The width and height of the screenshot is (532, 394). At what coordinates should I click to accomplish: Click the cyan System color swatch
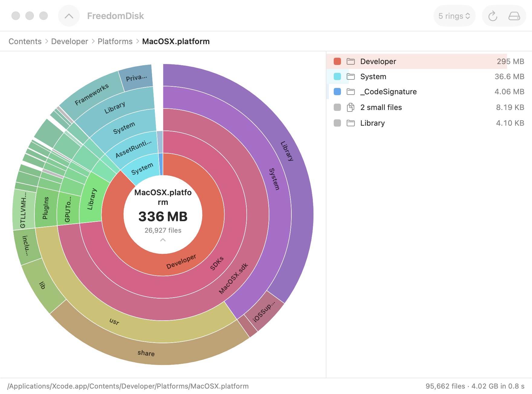pyautogui.click(x=337, y=76)
